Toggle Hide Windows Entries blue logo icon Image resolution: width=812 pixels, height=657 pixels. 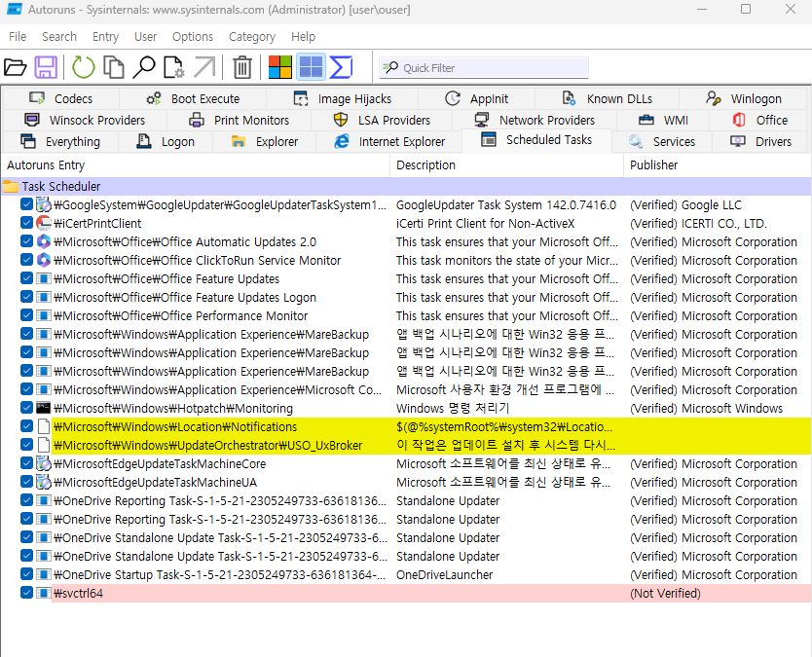311,67
